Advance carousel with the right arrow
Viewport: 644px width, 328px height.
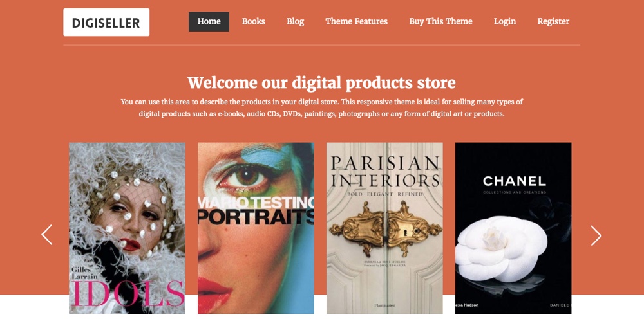[x=596, y=236]
